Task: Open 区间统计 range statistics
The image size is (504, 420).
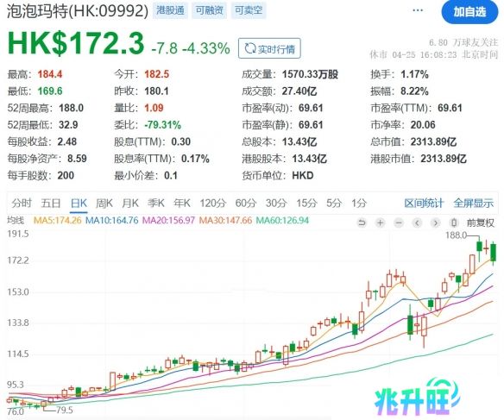Action: point(424,203)
